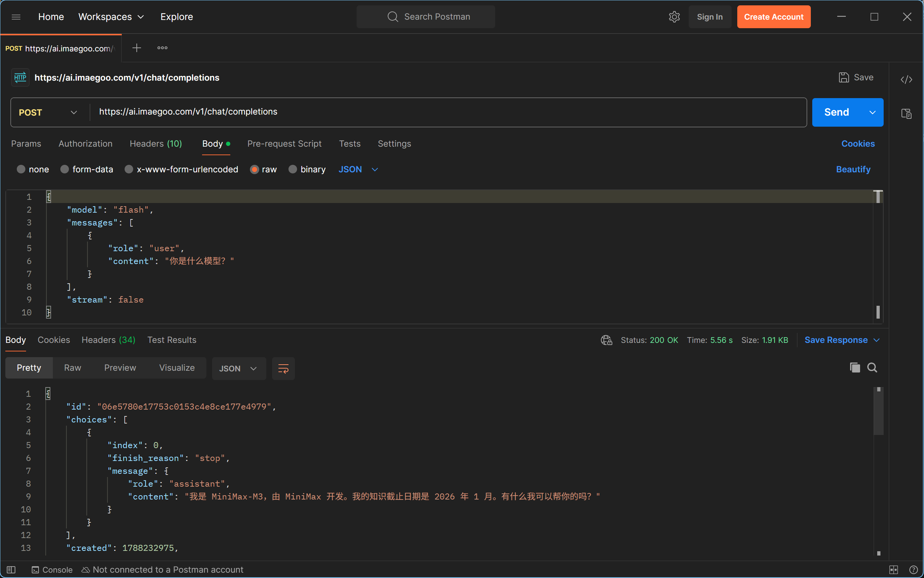
Task: Click in the Search Postman field
Action: point(426,17)
